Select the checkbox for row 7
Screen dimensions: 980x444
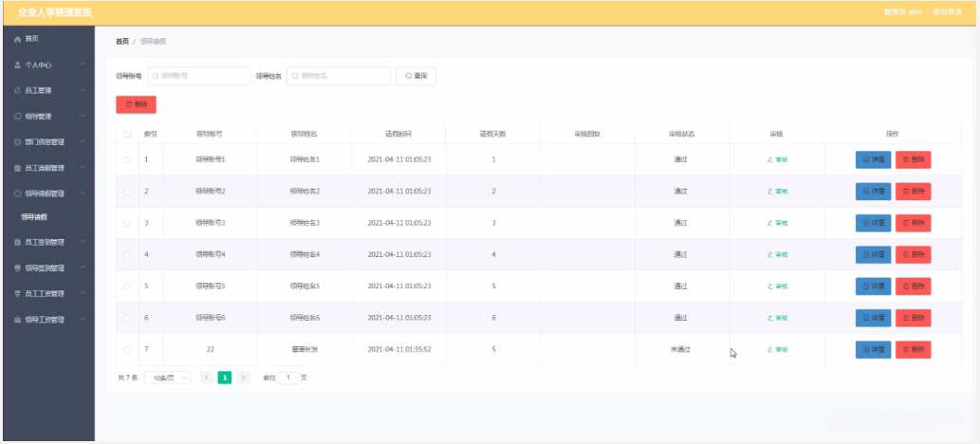tap(127, 350)
